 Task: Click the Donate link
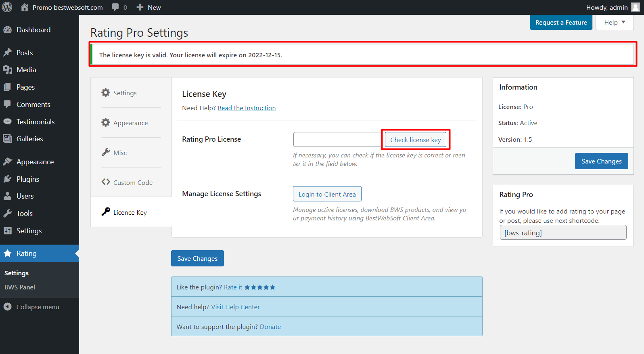[270, 327]
